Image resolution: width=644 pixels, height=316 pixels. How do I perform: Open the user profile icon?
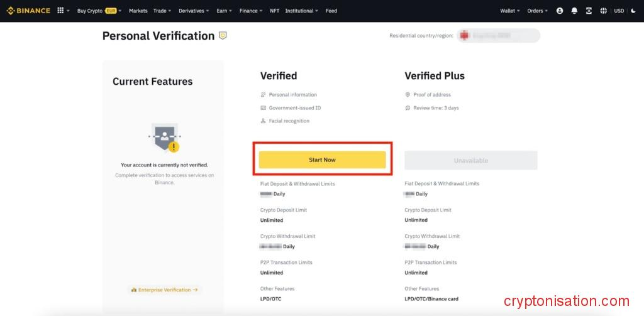(560, 11)
